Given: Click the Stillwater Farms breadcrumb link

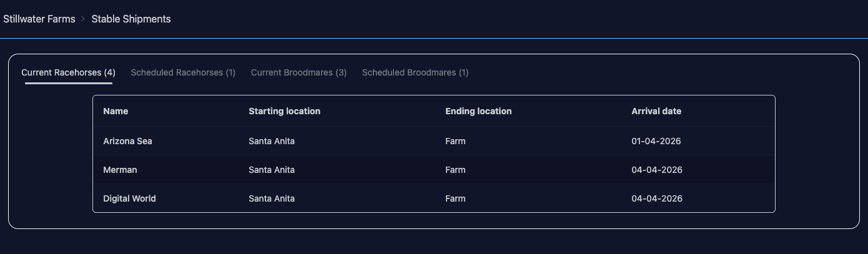Looking at the screenshot, I should pyautogui.click(x=39, y=19).
